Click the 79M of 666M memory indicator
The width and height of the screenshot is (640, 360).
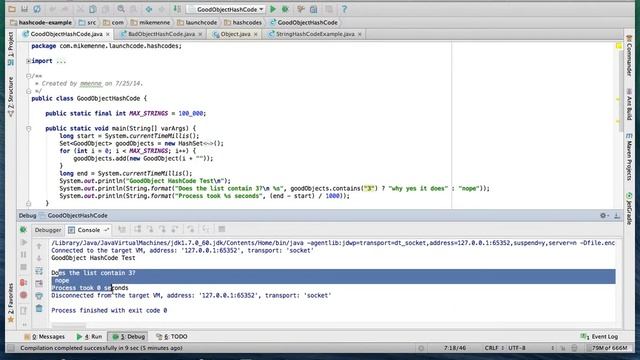point(609,348)
